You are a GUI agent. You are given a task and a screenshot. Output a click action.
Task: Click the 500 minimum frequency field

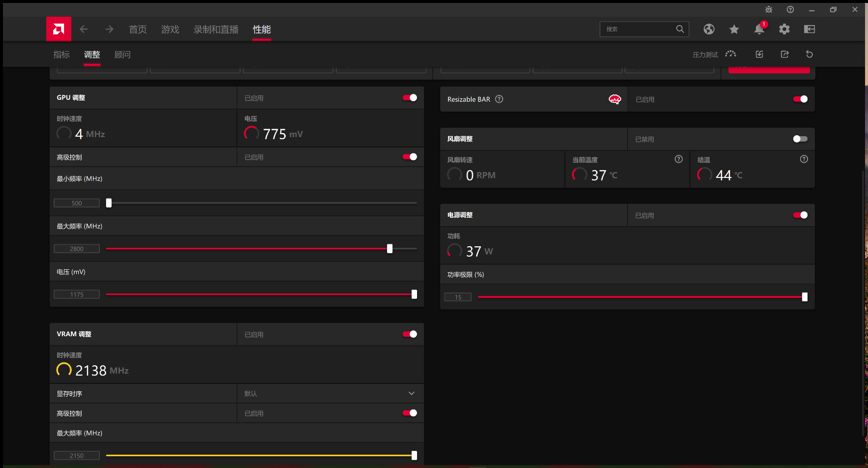click(x=77, y=203)
